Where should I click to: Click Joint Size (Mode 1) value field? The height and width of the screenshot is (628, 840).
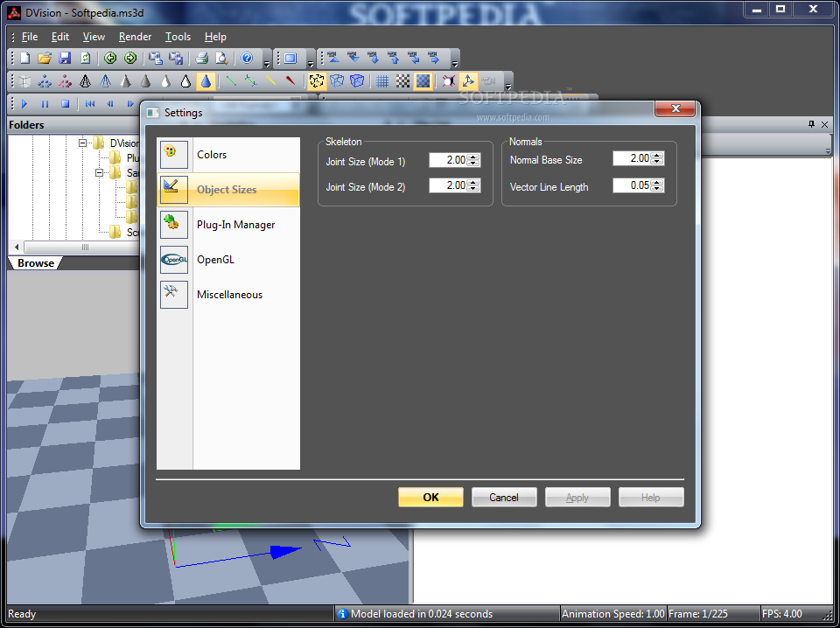[448, 159]
